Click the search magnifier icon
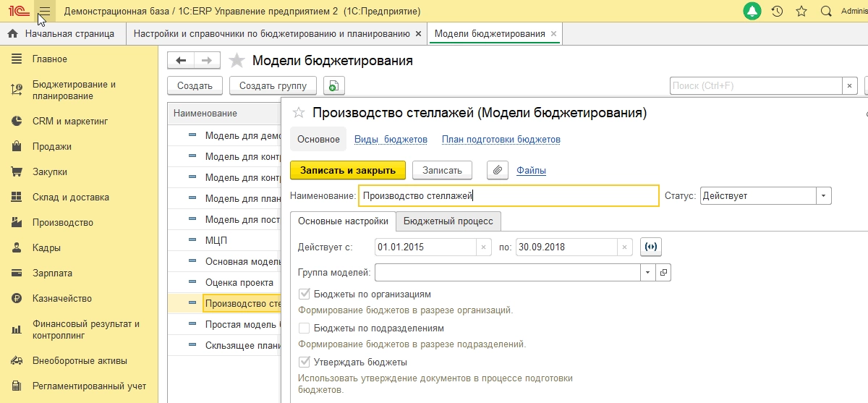 click(x=825, y=12)
